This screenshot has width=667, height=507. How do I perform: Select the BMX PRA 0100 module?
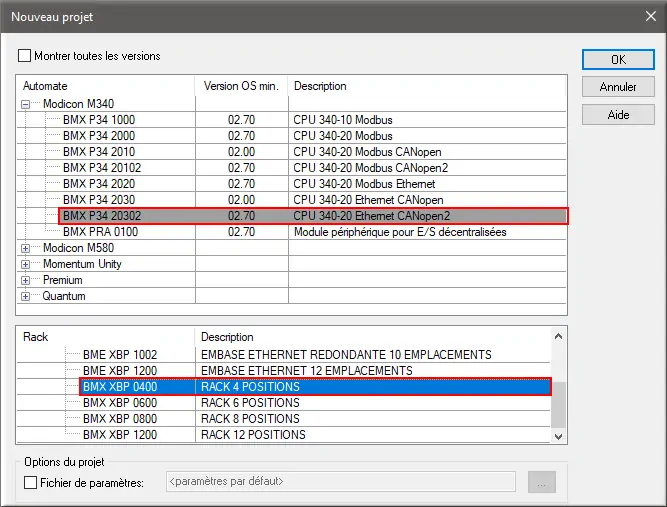click(100, 232)
